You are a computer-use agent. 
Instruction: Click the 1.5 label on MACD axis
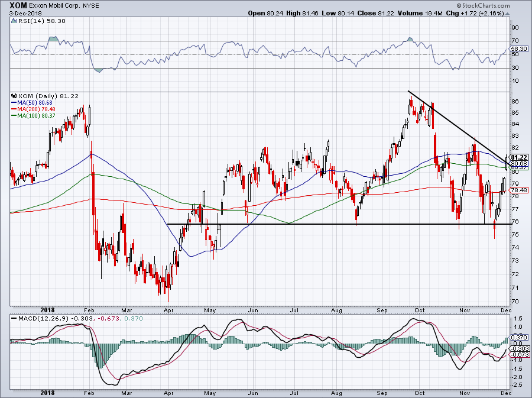(518, 319)
